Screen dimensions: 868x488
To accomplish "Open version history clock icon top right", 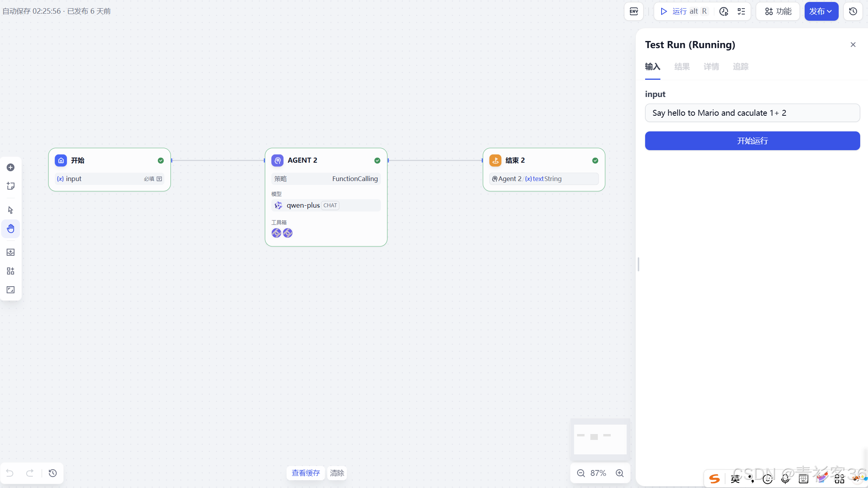I will 853,11.
